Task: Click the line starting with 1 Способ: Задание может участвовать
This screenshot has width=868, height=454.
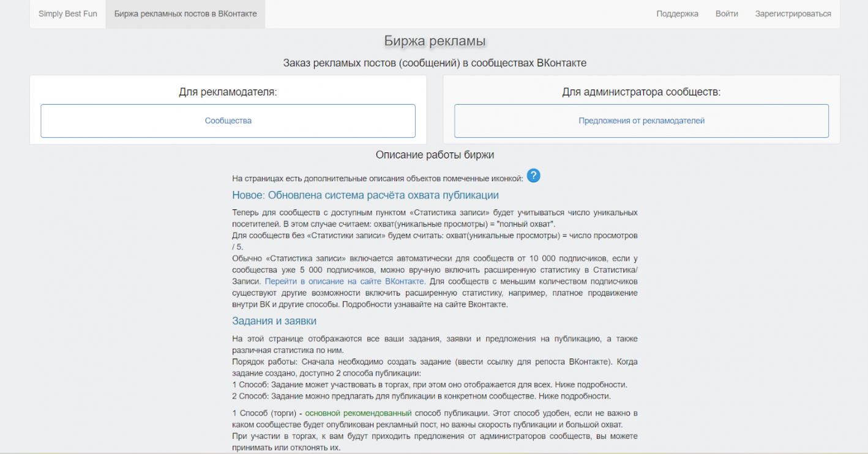Action: 430,384
